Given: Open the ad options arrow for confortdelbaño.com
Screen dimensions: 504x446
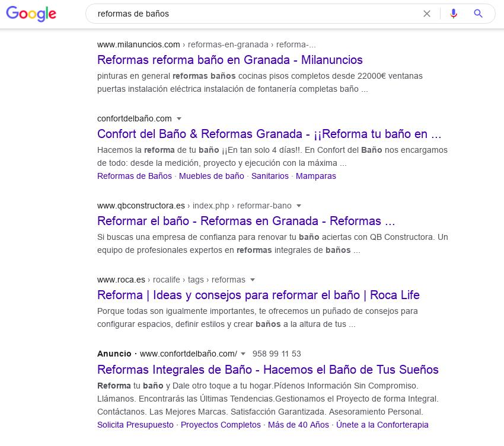Looking at the screenshot, I should click(x=243, y=354).
